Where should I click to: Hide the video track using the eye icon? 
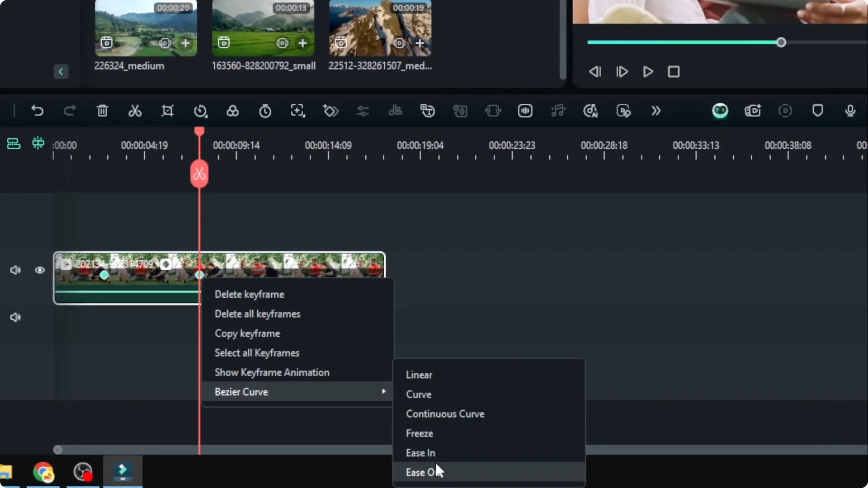point(40,270)
